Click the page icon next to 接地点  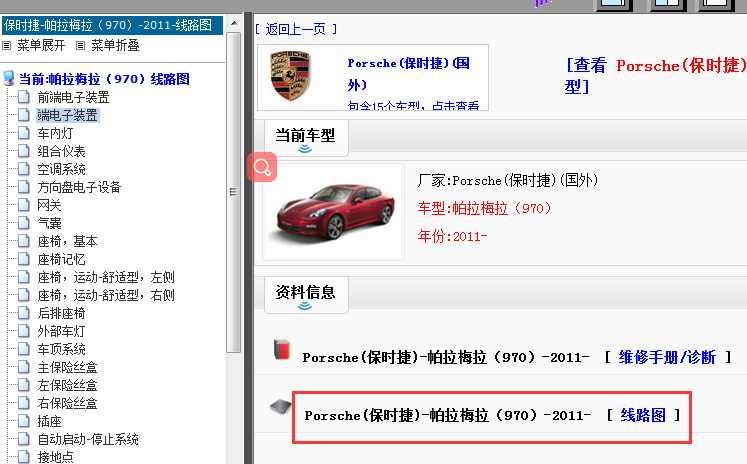click(24, 457)
